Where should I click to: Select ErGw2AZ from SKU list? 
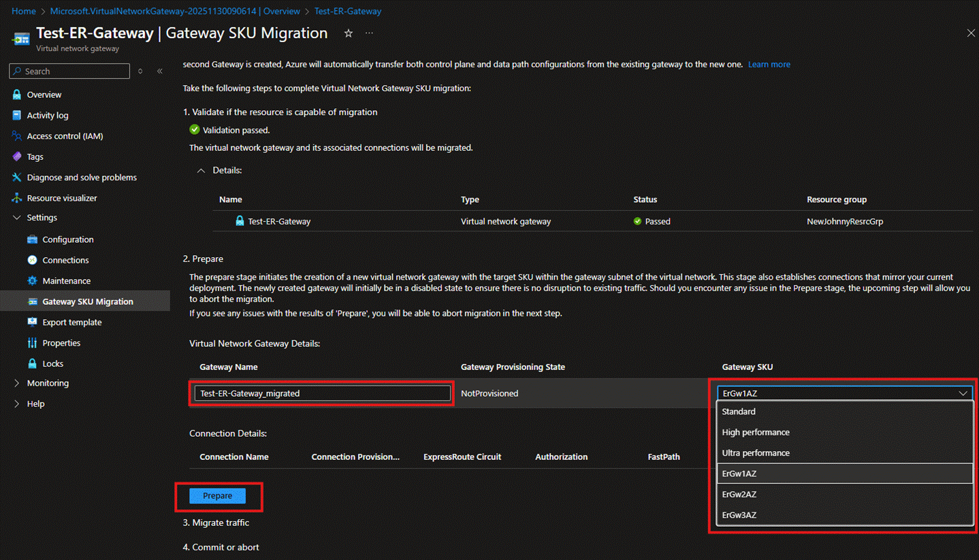[x=739, y=494]
